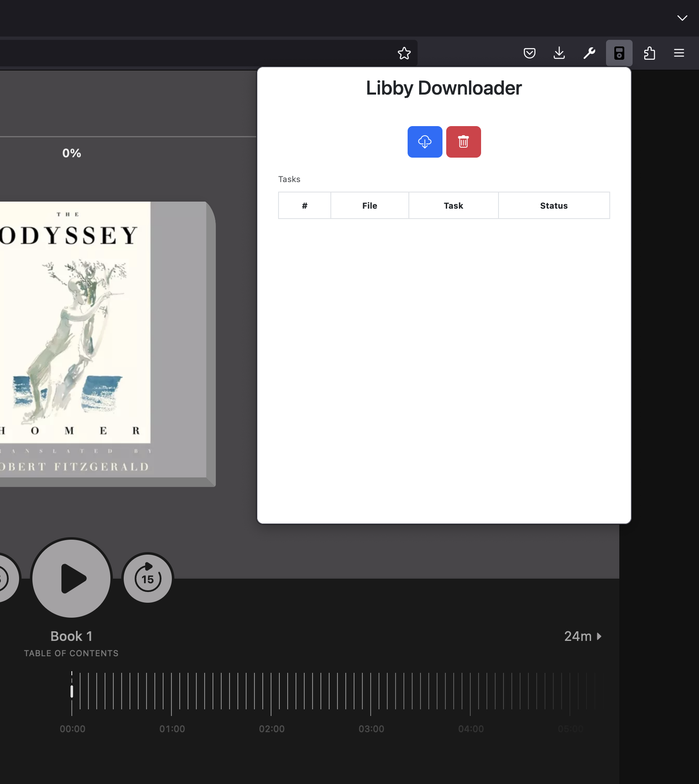This screenshot has width=699, height=784.
Task: Click the 0% progress indicator
Action: (72, 153)
